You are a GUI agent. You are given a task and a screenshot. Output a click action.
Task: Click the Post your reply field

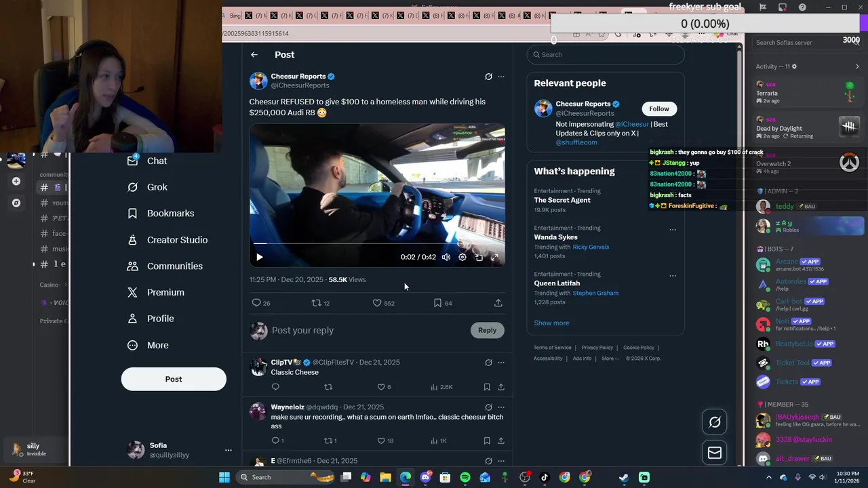pos(366,330)
